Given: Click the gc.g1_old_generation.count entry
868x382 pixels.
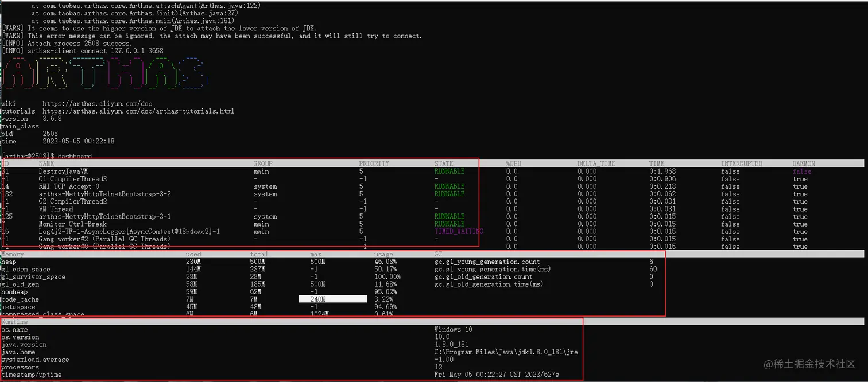Looking at the screenshot, I should click(x=483, y=276).
